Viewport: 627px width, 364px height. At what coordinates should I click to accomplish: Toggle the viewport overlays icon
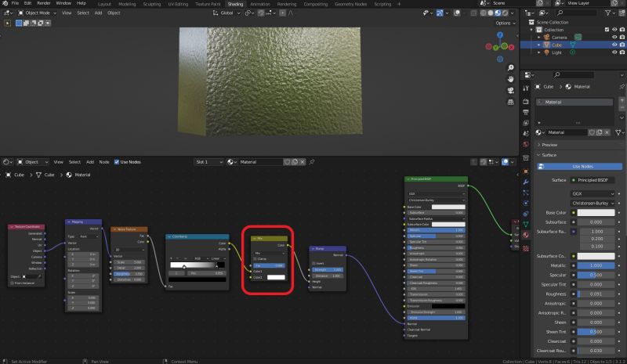(457, 13)
